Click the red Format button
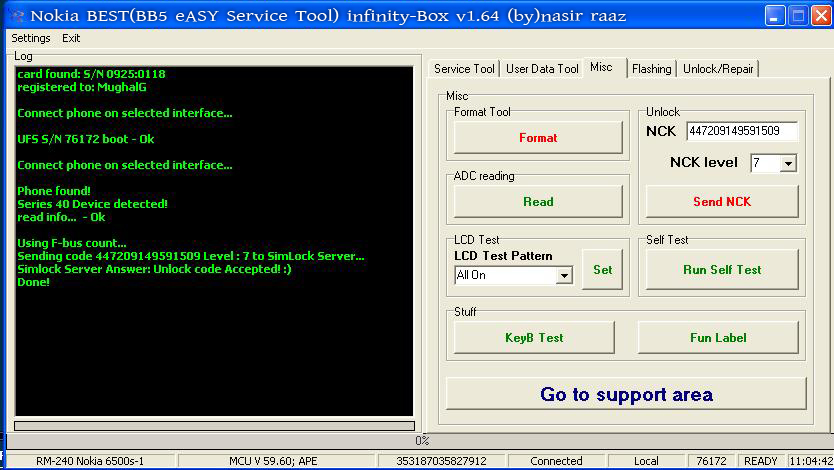 [538, 138]
